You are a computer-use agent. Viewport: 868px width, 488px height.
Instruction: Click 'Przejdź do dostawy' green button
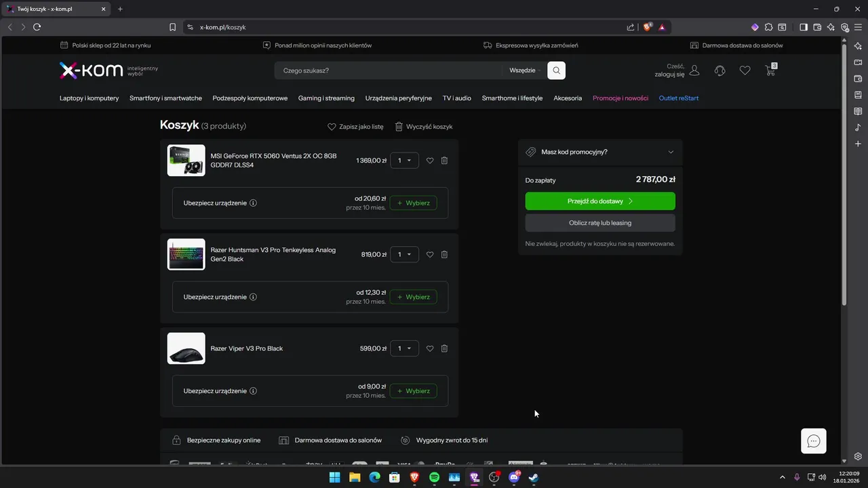point(600,201)
